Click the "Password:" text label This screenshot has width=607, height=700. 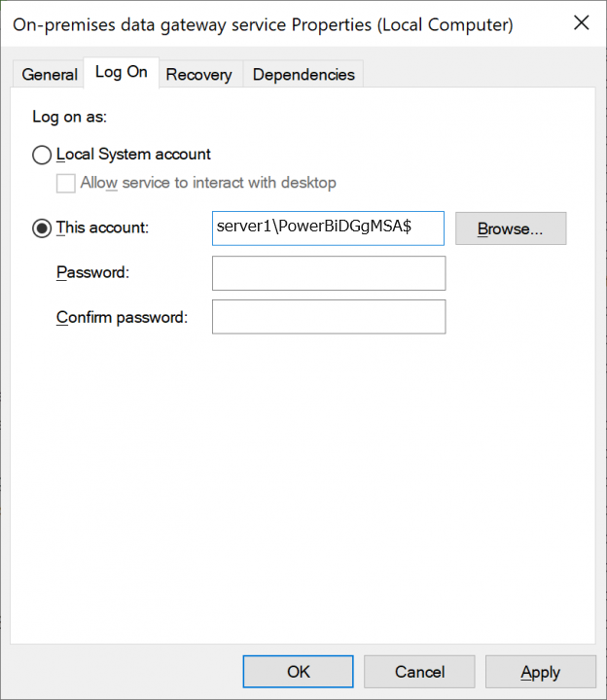coord(92,273)
